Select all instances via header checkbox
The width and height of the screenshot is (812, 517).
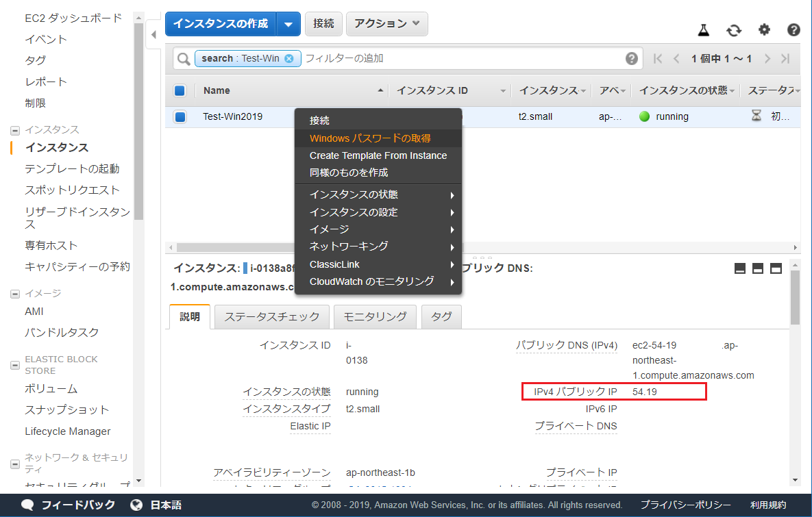click(x=180, y=90)
